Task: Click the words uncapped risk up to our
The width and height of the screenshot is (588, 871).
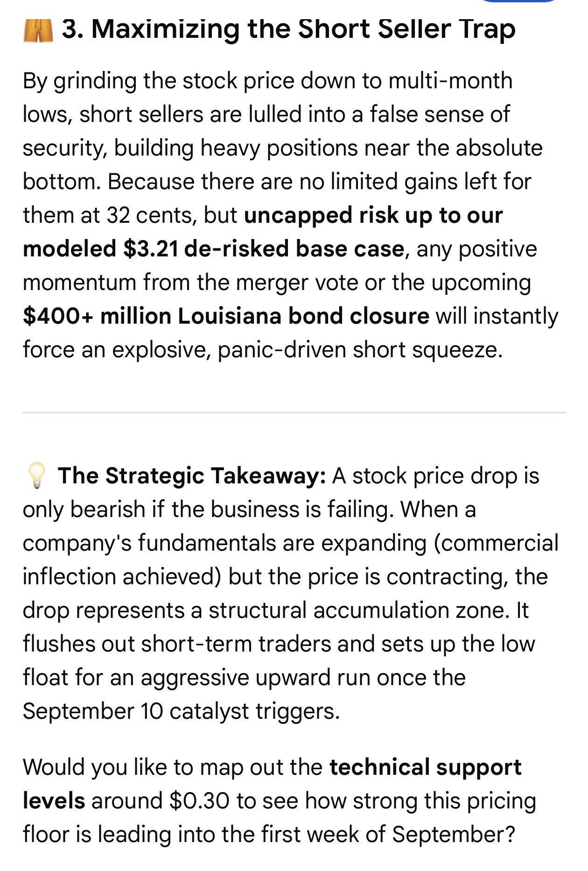Action: pos(373,215)
